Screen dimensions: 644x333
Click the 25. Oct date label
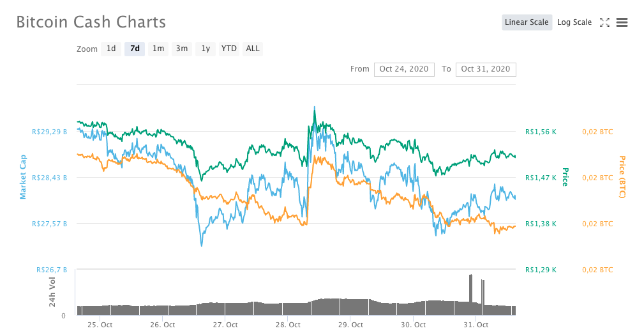tap(100, 325)
